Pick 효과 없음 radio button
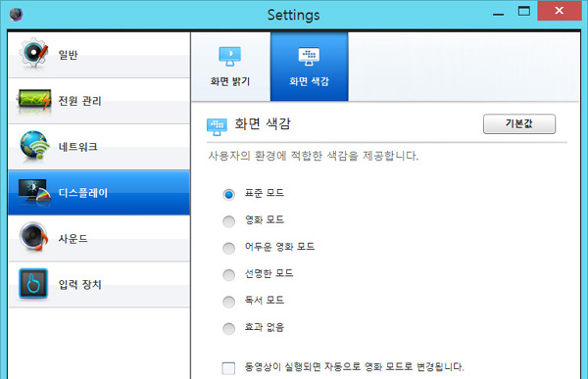The image size is (588, 379). click(228, 329)
